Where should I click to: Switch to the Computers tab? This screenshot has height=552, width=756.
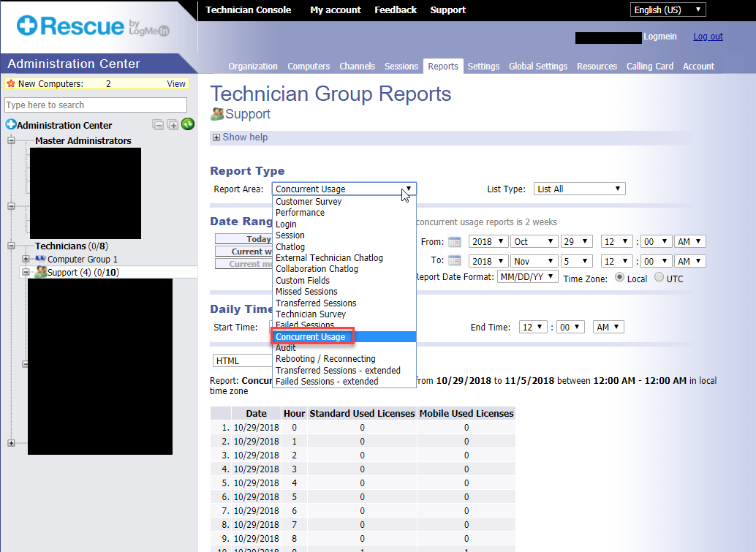[309, 66]
